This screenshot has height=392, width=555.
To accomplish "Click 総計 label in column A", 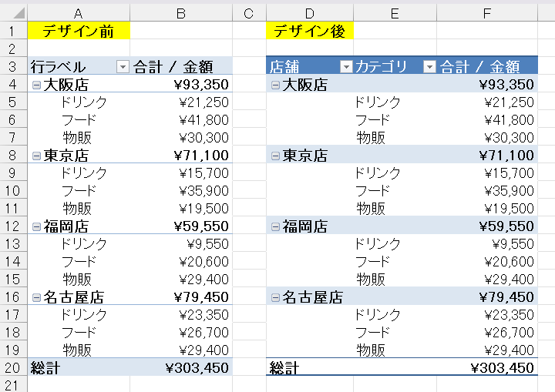I will pos(45,368).
